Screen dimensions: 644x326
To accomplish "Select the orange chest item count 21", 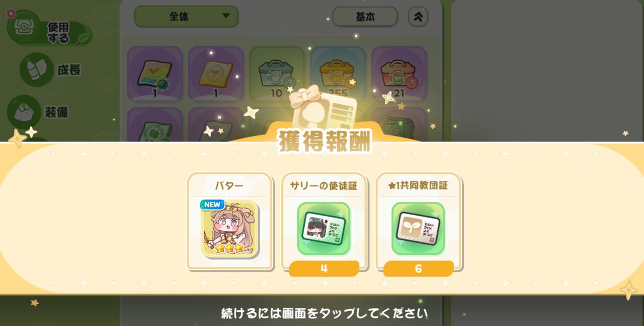I will coord(399,74).
